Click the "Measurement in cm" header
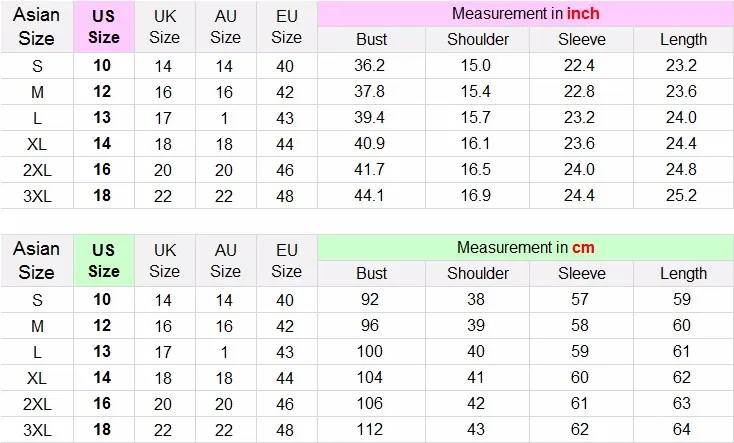This screenshot has height=443, width=734. pyautogui.click(x=525, y=247)
